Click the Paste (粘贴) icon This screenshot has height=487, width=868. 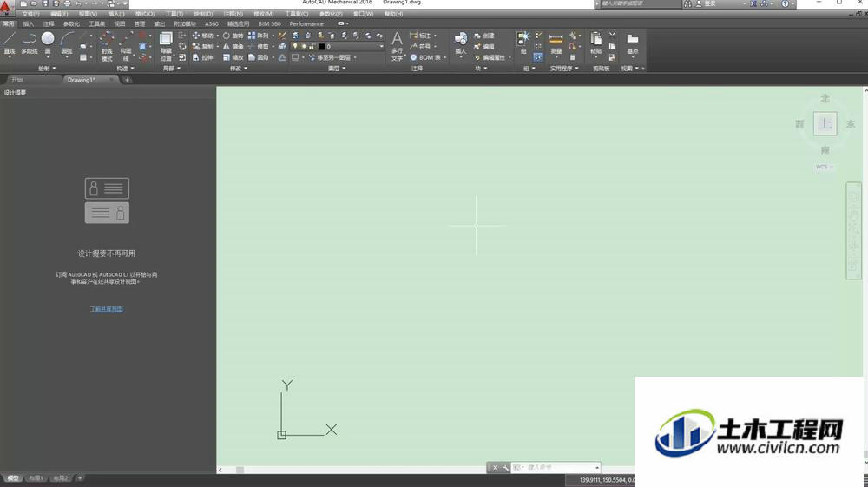595,43
